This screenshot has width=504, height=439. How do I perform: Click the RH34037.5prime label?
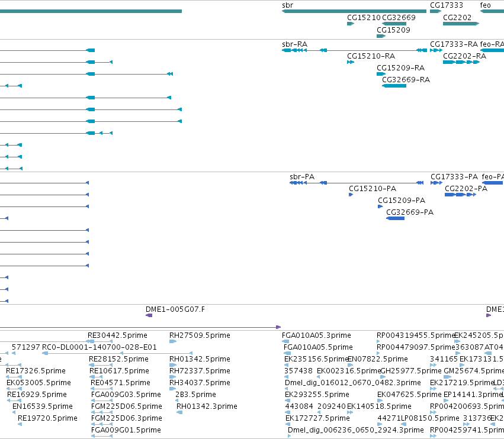(x=200, y=382)
